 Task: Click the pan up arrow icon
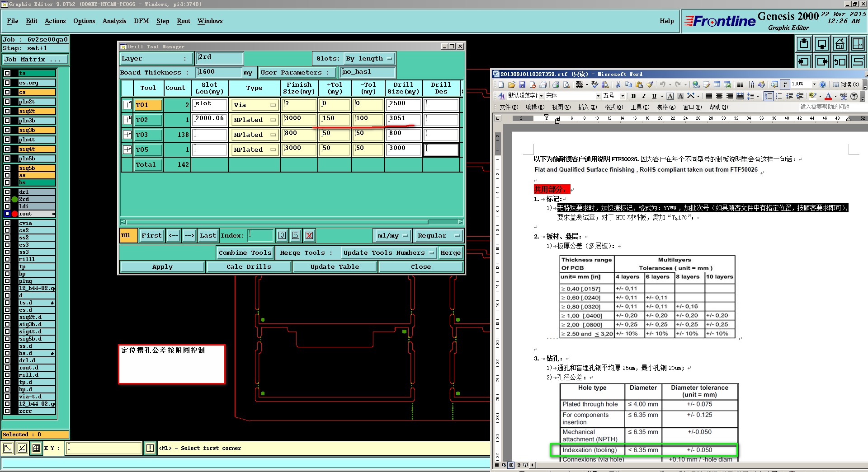tap(804, 44)
